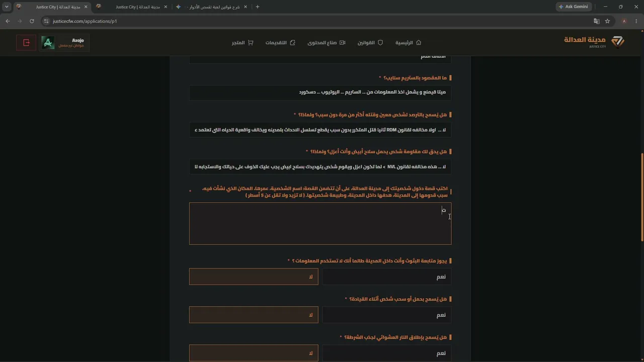Screen dimensions: 644x362
Task: Click the NVL melee weapon answer field
Action: [320, 167]
